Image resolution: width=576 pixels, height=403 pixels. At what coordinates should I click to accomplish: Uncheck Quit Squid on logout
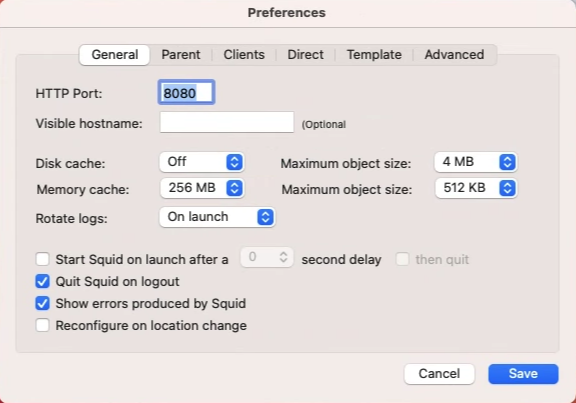pyautogui.click(x=42, y=281)
